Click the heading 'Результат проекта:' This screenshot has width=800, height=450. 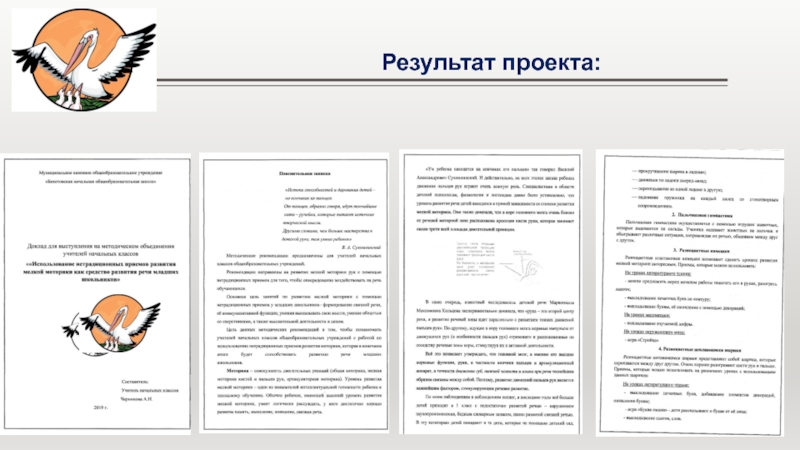click(491, 63)
